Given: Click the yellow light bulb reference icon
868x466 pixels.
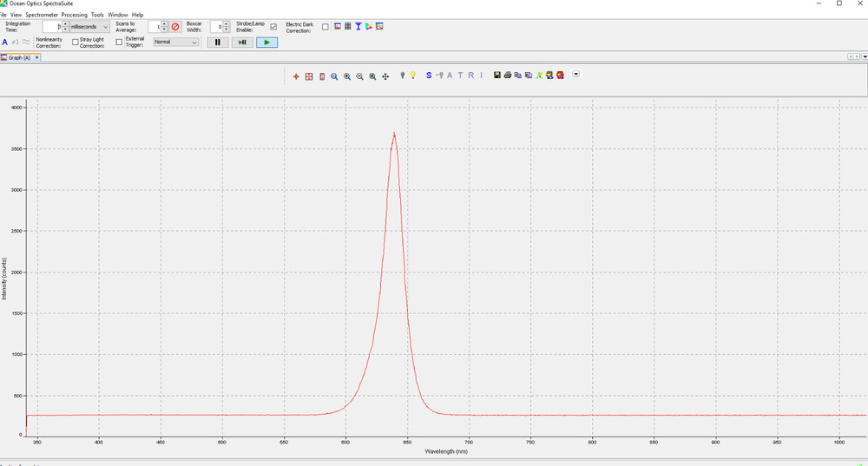Looking at the screenshot, I should (413, 75).
